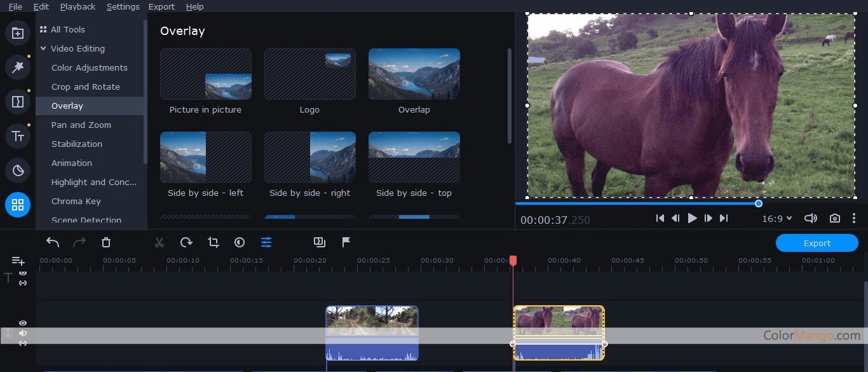Toggle video track visibility eye icon
This screenshot has height=372, width=868.
(x=23, y=323)
